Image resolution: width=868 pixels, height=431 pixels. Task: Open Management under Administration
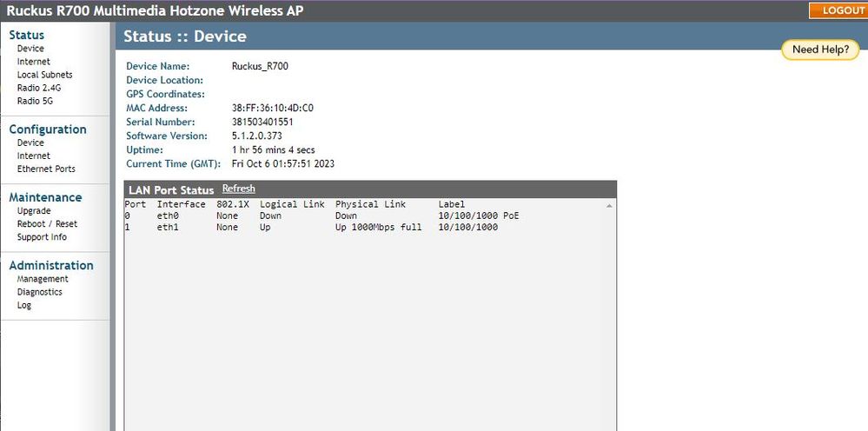pos(43,279)
